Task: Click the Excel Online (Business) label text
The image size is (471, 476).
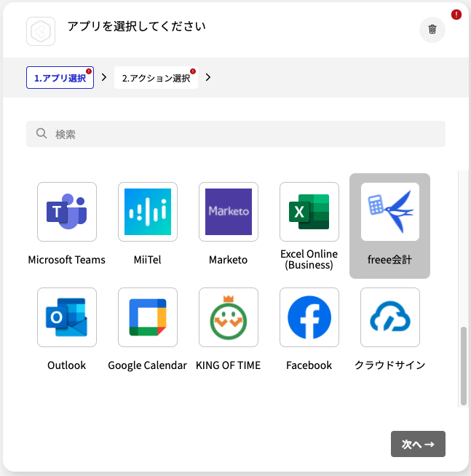Action: point(309,260)
